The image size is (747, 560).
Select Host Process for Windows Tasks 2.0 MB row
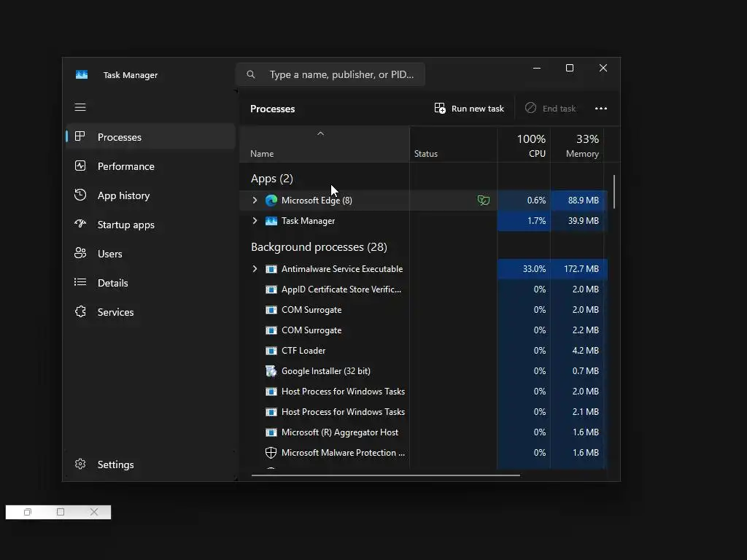coord(424,392)
